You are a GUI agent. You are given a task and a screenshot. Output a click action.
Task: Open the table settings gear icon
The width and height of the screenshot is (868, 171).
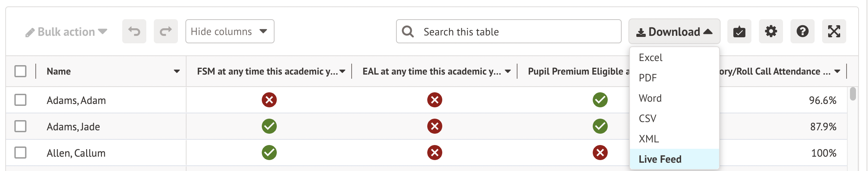tap(771, 31)
